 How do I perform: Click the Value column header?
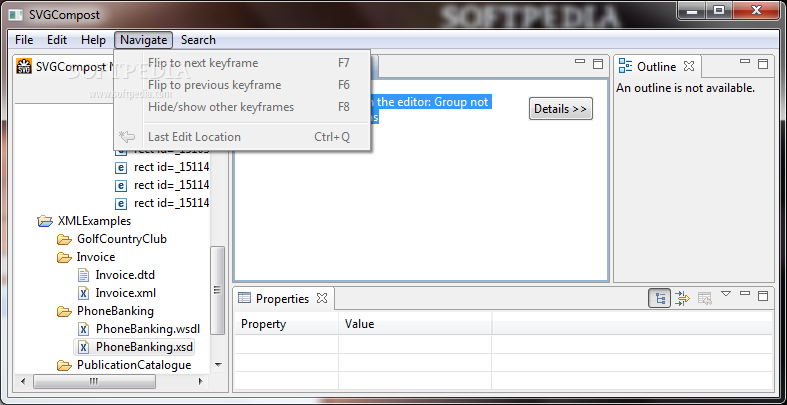[x=415, y=324]
